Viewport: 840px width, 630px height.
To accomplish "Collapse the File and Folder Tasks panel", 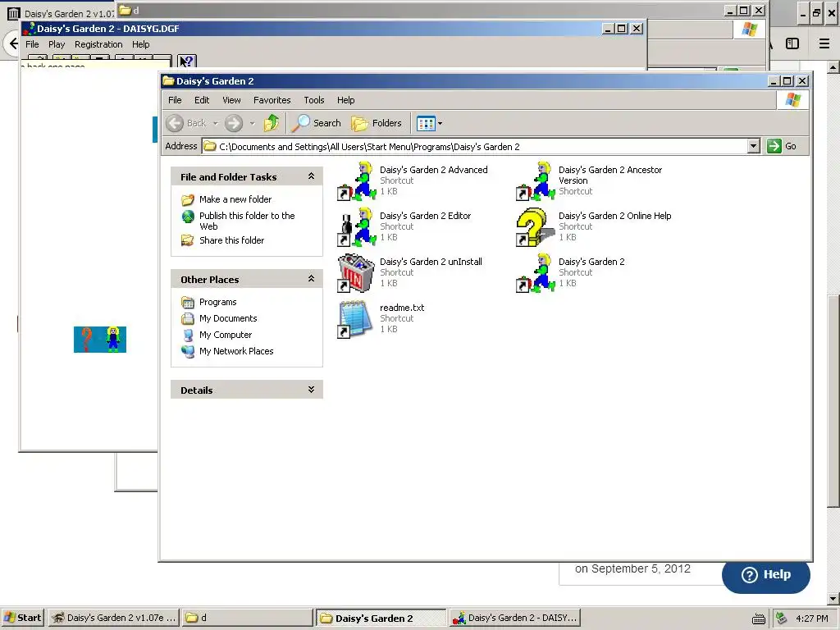I will [311, 176].
